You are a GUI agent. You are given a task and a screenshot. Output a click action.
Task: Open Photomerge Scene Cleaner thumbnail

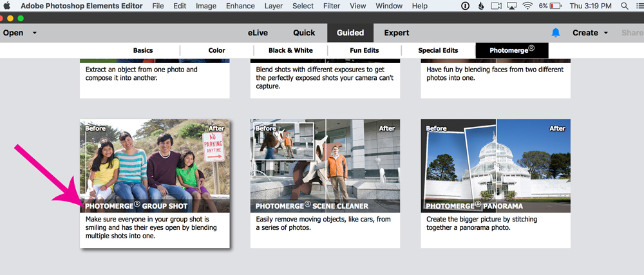click(x=325, y=166)
